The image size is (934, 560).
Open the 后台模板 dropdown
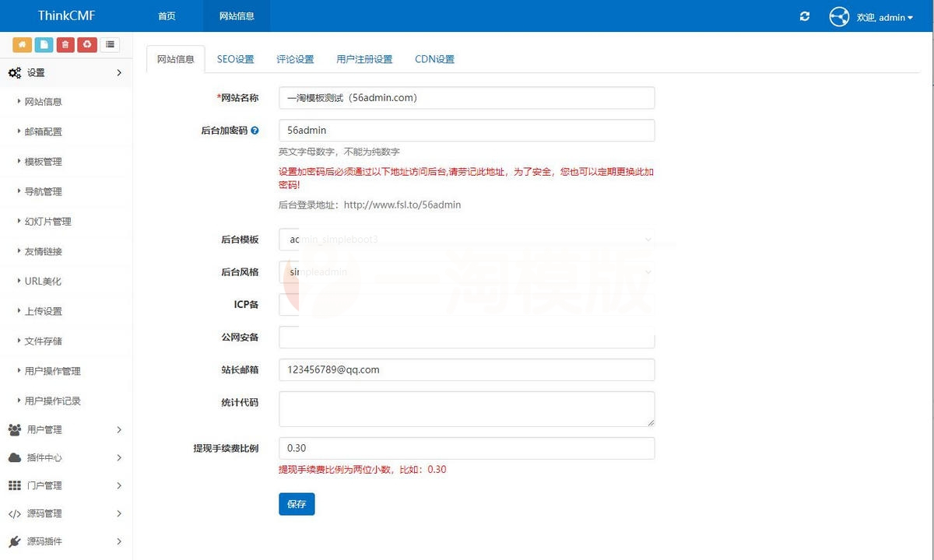click(467, 240)
